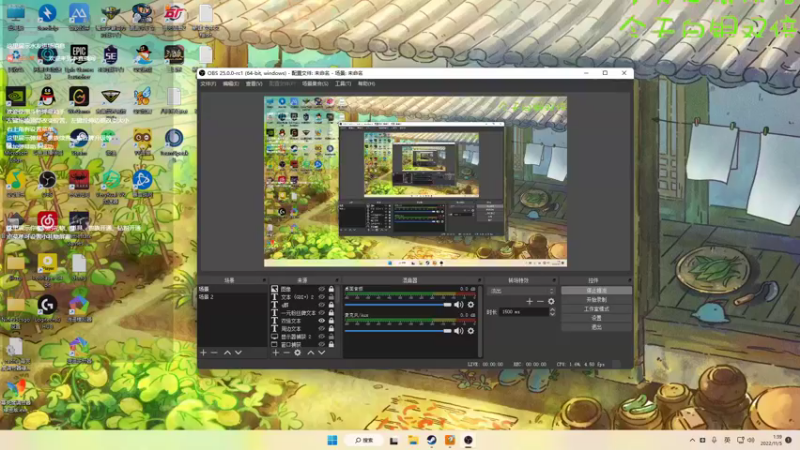800x450 pixels.
Task: Toggle visibility of the 文本 (GDI+) 2 source
Action: click(321, 297)
